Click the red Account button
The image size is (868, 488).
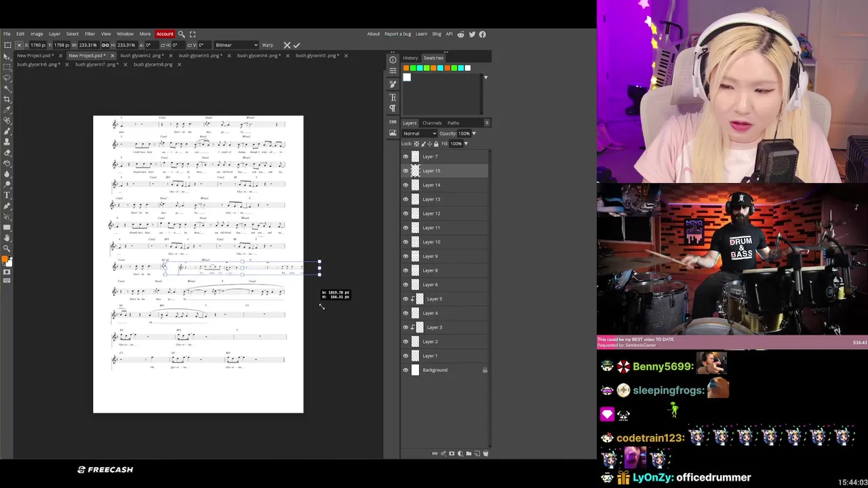[x=165, y=34]
